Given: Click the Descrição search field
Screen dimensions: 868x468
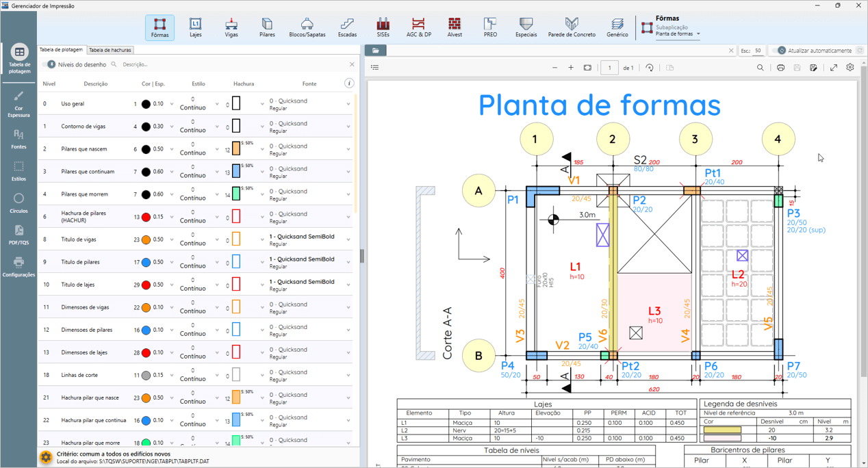Looking at the screenshot, I should 233,64.
